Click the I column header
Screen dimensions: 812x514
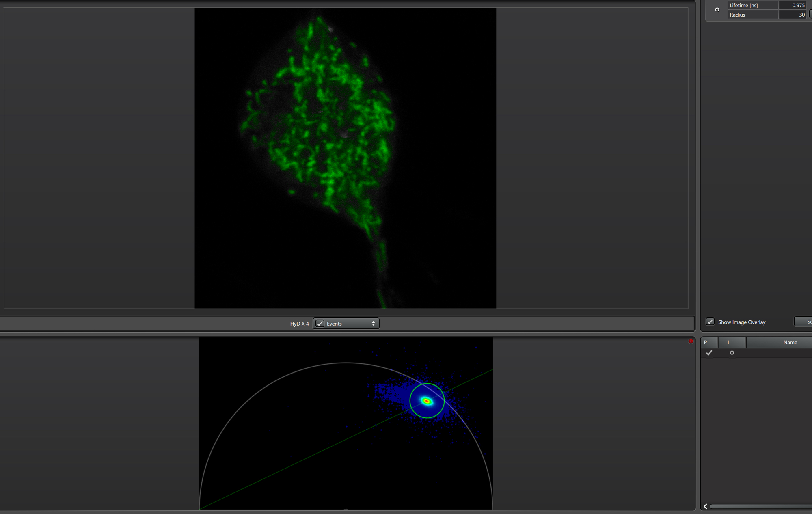[728, 342]
